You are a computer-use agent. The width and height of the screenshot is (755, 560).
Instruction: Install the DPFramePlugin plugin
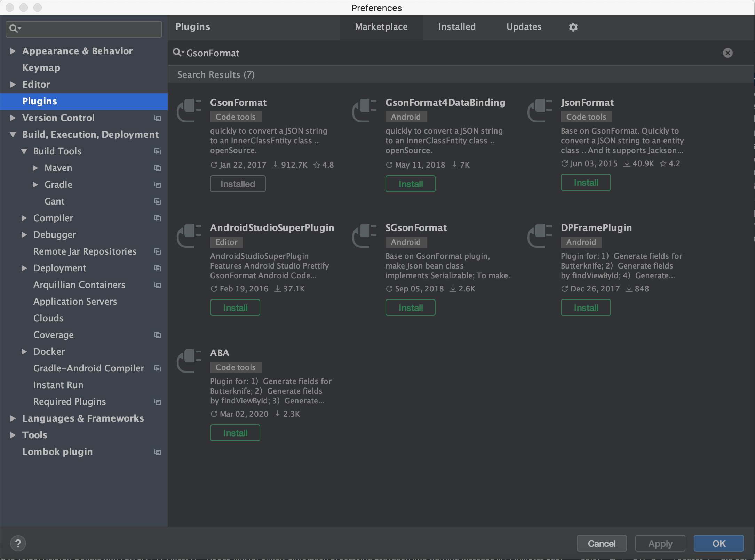click(586, 307)
